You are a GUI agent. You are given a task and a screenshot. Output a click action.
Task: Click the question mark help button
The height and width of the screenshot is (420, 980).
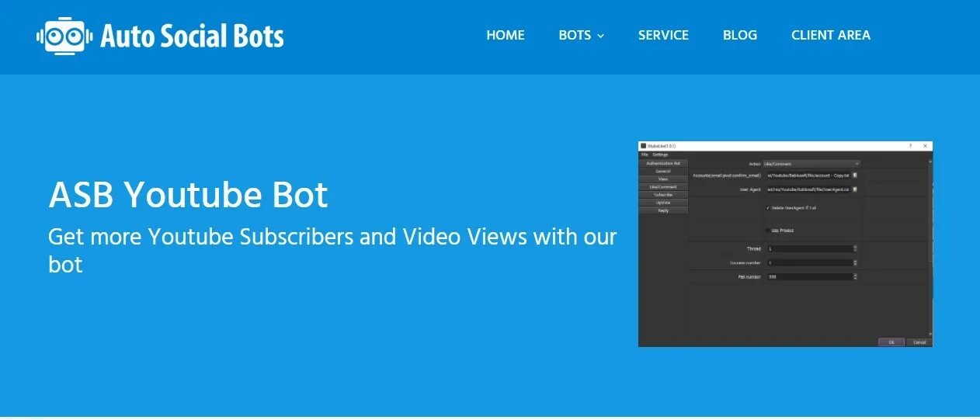point(910,146)
